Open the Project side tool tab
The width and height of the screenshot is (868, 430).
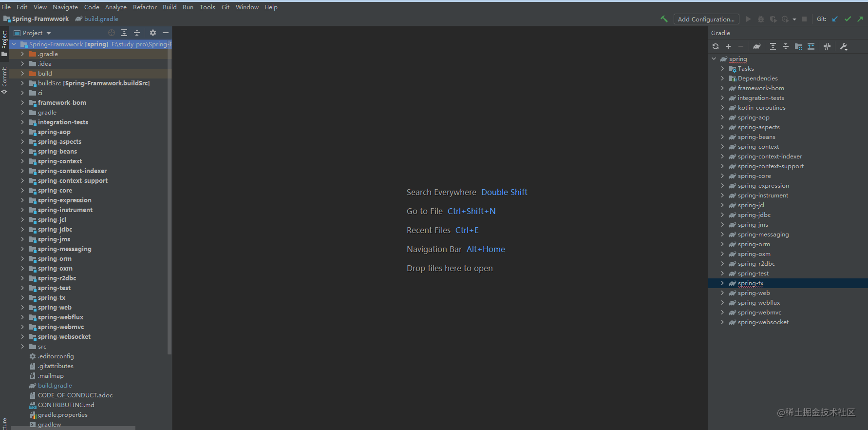point(4,43)
